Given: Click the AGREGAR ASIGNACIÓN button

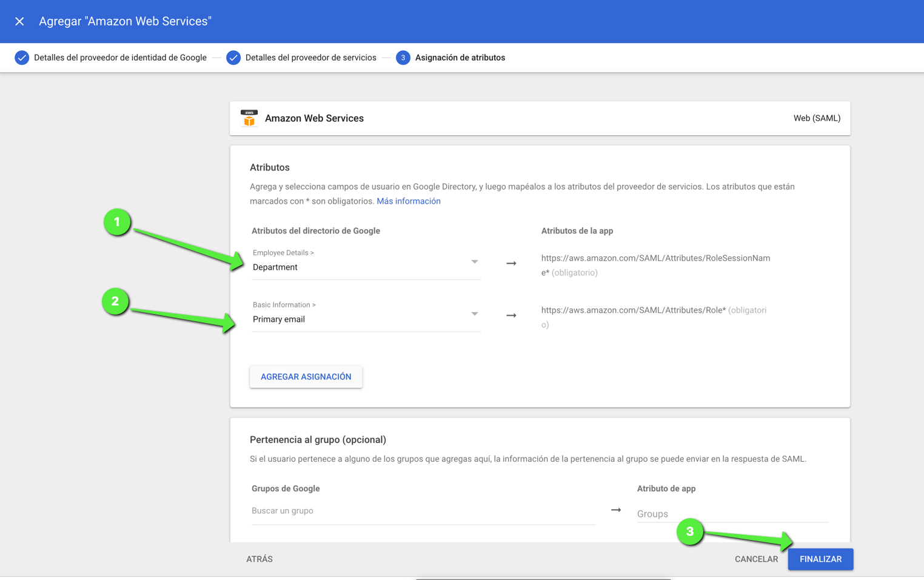Looking at the screenshot, I should [306, 377].
